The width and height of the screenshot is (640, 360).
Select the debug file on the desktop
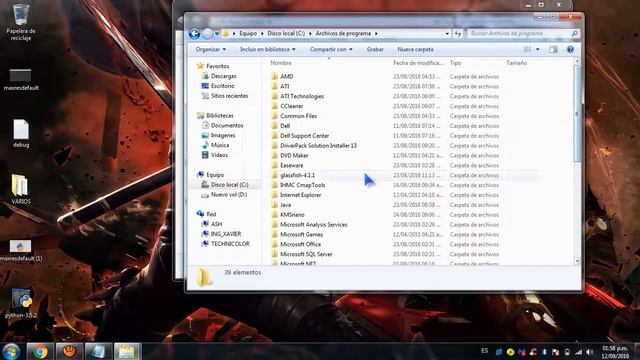21,133
